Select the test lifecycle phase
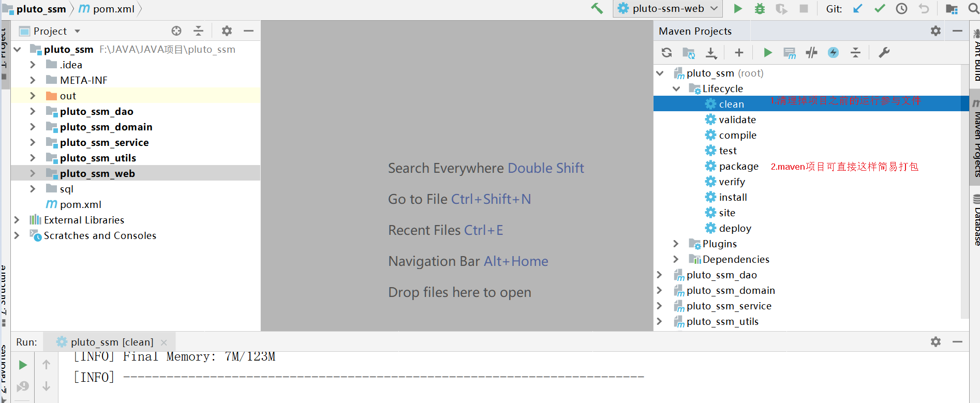Screen dimensions: 980x403 (x=728, y=151)
